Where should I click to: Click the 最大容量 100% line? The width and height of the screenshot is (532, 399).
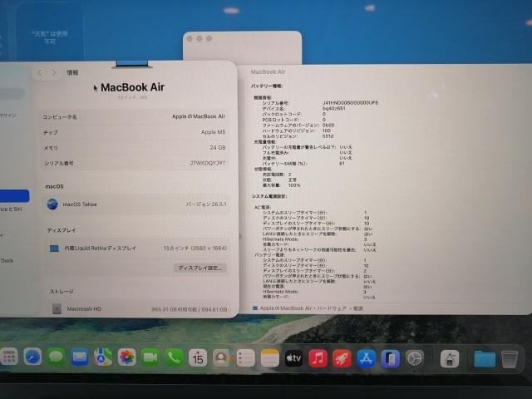(x=281, y=185)
